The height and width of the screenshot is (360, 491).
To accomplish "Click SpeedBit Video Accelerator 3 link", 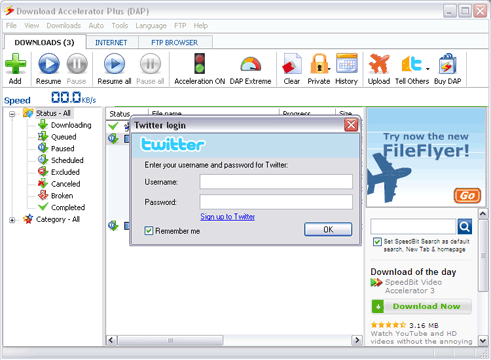I will [x=413, y=286].
